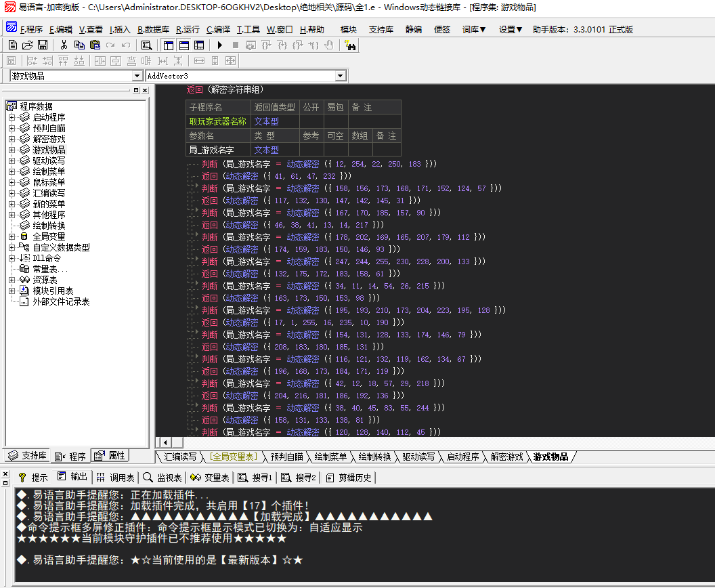This screenshot has width=715, height=588.
Task: Toggle the status panel layout icon
Action: pyautogui.click(x=183, y=45)
